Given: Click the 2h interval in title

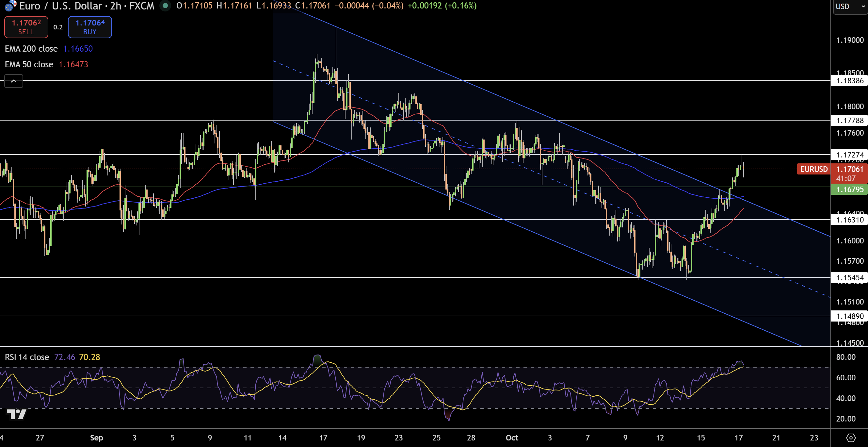Looking at the screenshot, I should tap(116, 6).
